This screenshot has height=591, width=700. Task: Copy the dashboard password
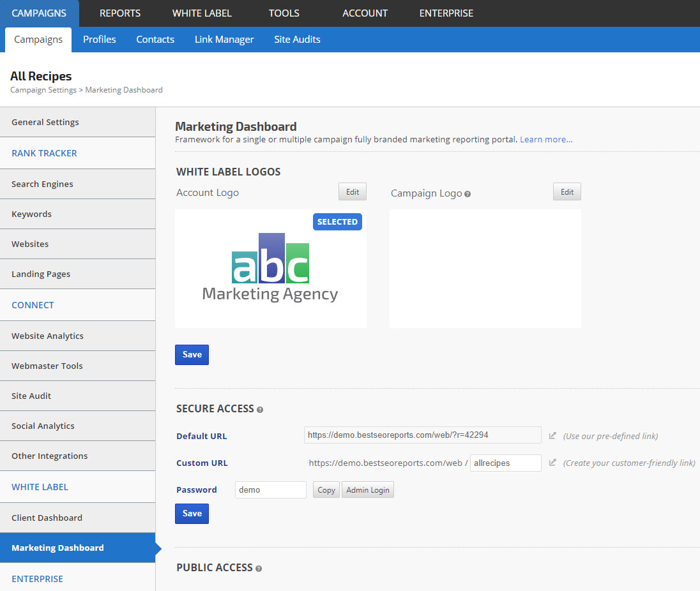[326, 490]
